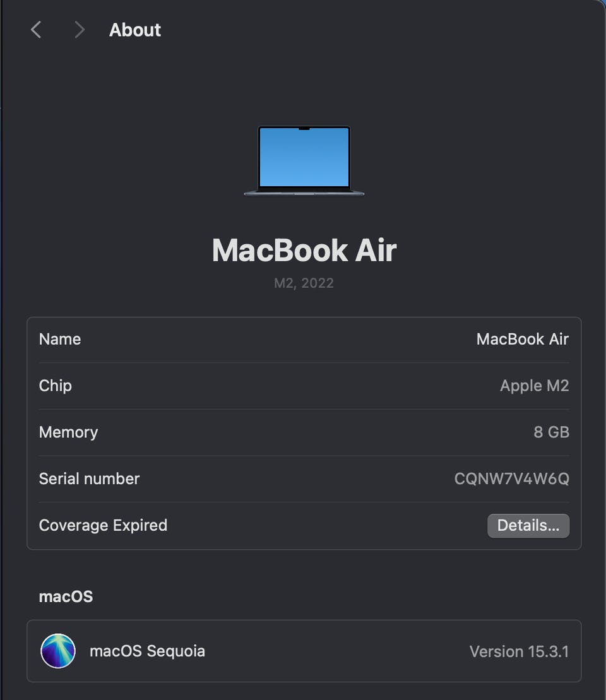The image size is (606, 700).
Task: Click the macOS Sequoia name text
Action: [x=147, y=651]
